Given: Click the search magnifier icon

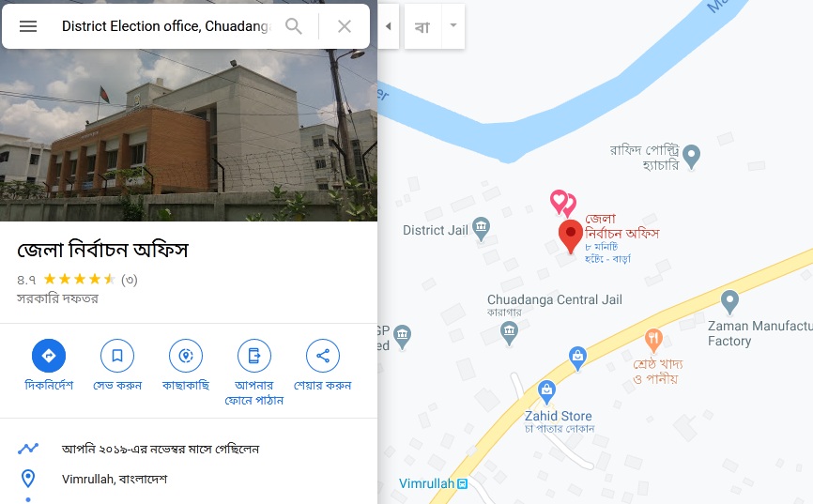Looking at the screenshot, I should coord(294,26).
